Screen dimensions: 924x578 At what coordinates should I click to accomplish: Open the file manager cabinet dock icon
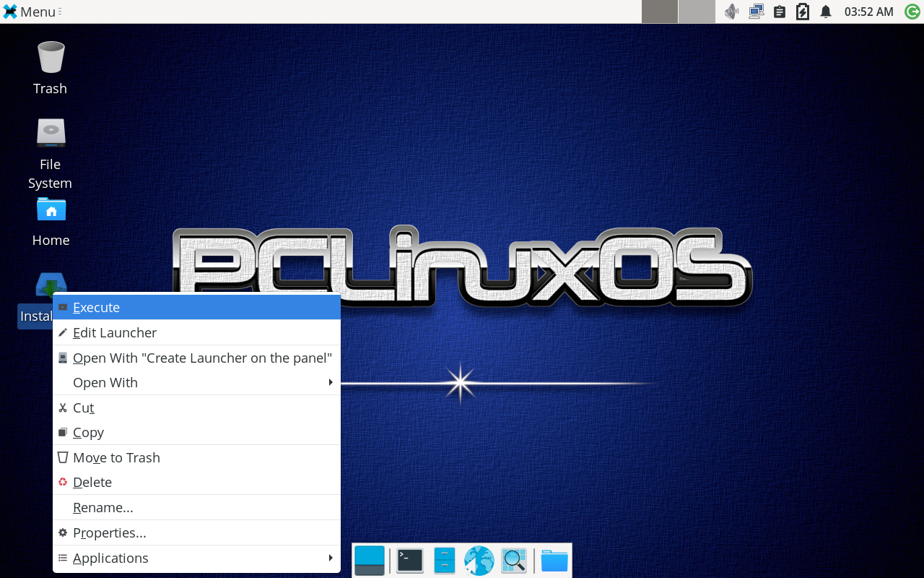point(445,561)
